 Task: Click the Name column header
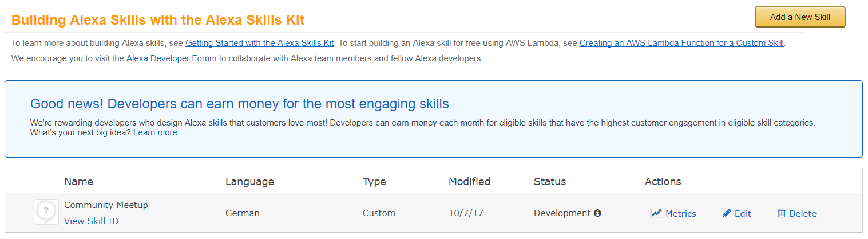pos(79,182)
